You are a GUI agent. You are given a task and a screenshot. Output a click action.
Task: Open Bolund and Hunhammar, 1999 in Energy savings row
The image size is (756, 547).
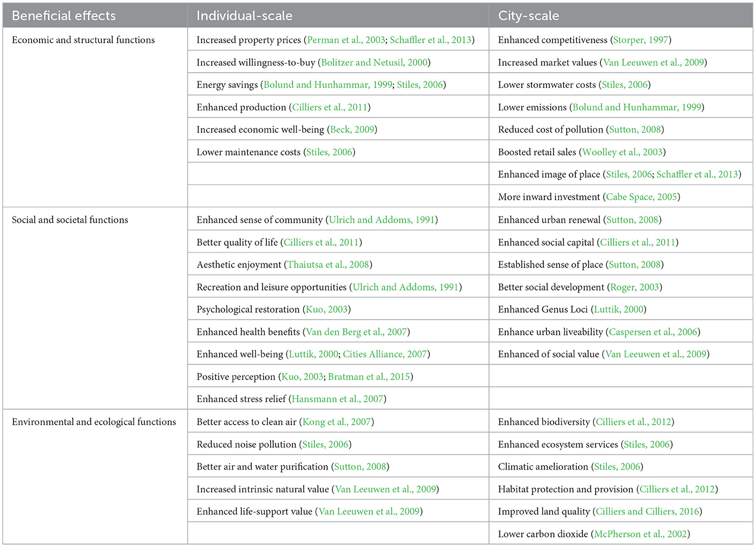(328, 85)
